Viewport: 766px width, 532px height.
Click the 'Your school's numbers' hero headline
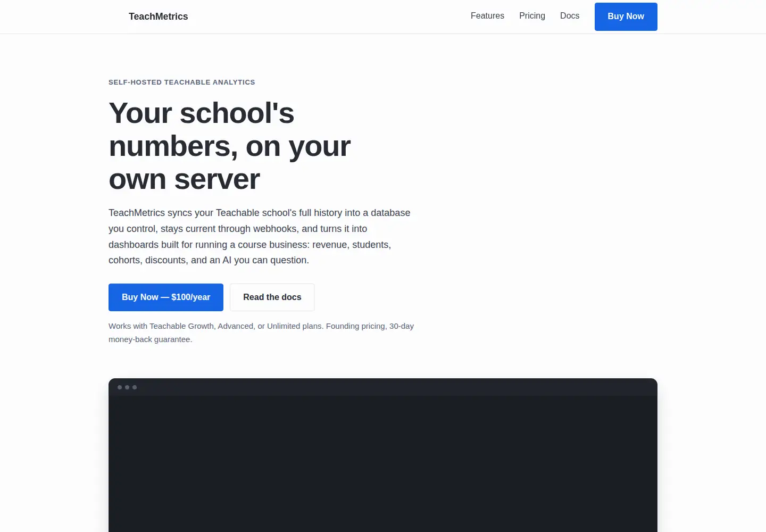coord(230,146)
